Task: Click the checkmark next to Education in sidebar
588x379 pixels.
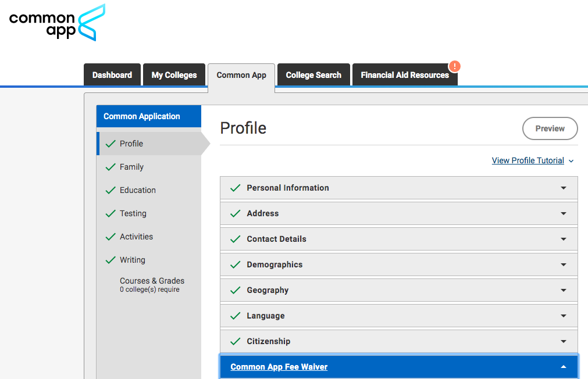Action: coord(111,190)
